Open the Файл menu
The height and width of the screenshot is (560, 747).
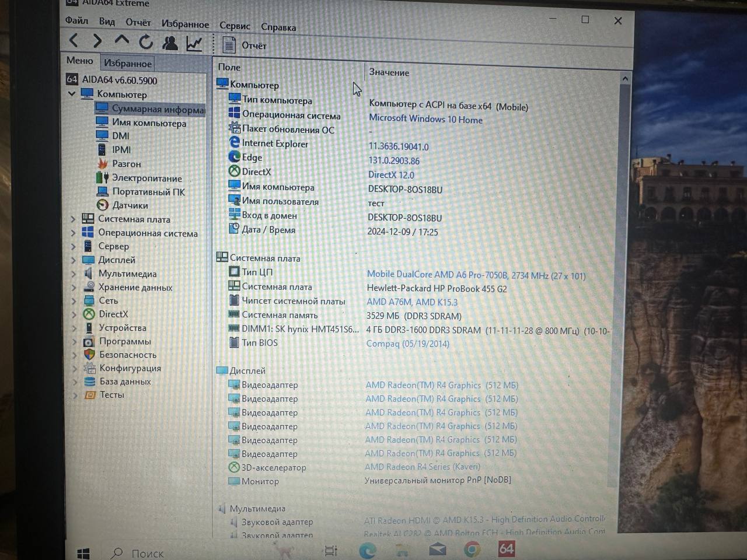point(76,20)
